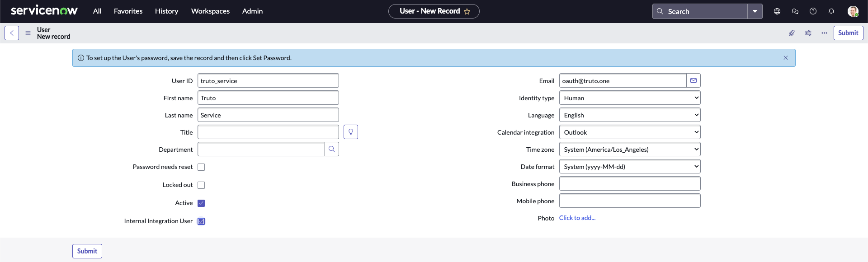Open the Identity type dropdown

(x=630, y=98)
